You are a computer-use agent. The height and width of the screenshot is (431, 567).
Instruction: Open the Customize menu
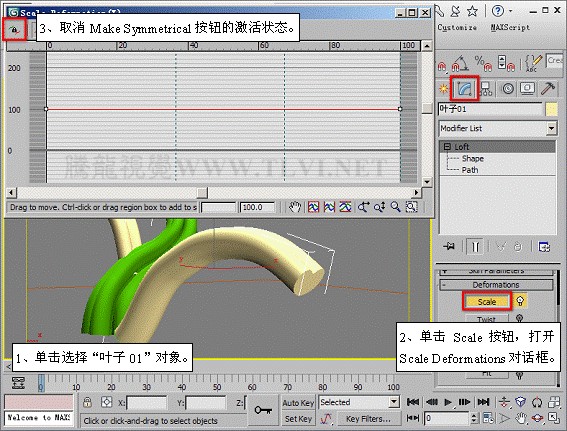pos(457,27)
